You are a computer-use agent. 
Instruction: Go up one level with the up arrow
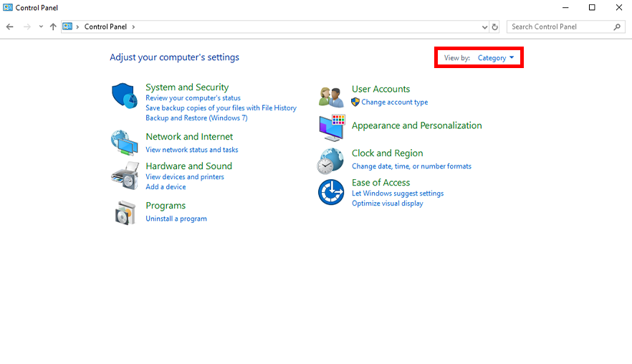pos(53,27)
